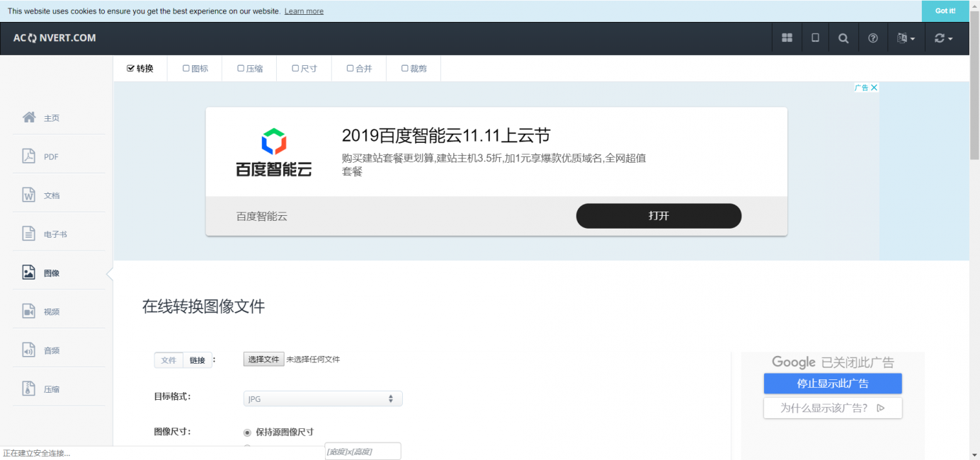The width and height of the screenshot is (980, 460).
Task: Dismiss cookie banner with Got it!
Action: (x=945, y=11)
